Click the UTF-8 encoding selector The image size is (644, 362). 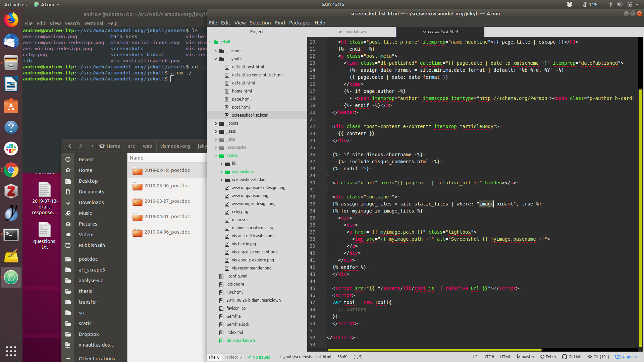pyautogui.click(x=488, y=357)
